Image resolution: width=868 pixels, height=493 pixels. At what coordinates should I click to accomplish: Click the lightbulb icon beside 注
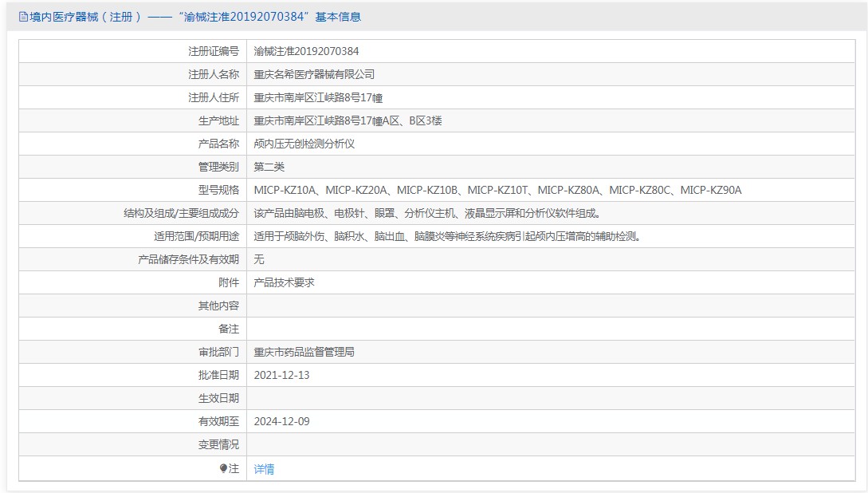[224, 468]
